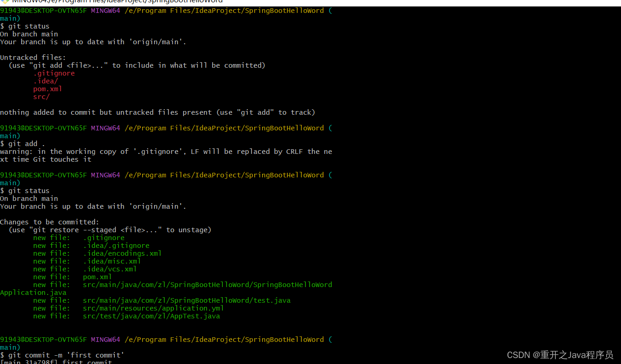Viewport: 621px width, 364px height.
Task: Click the 'nothing added to commit' message line
Action: (158, 112)
